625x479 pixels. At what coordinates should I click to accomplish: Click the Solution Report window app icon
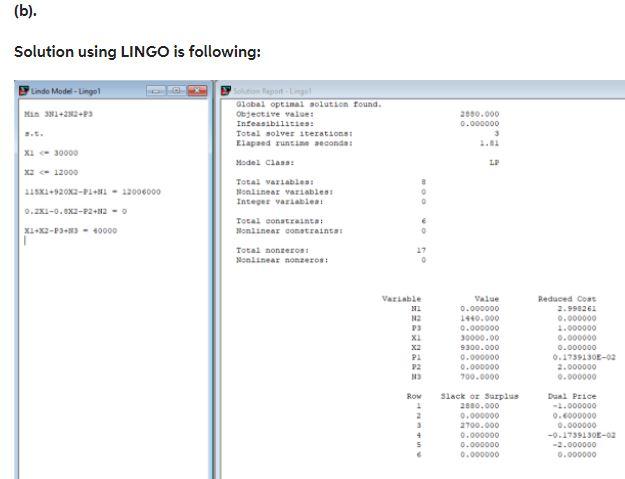[x=226, y=91]
